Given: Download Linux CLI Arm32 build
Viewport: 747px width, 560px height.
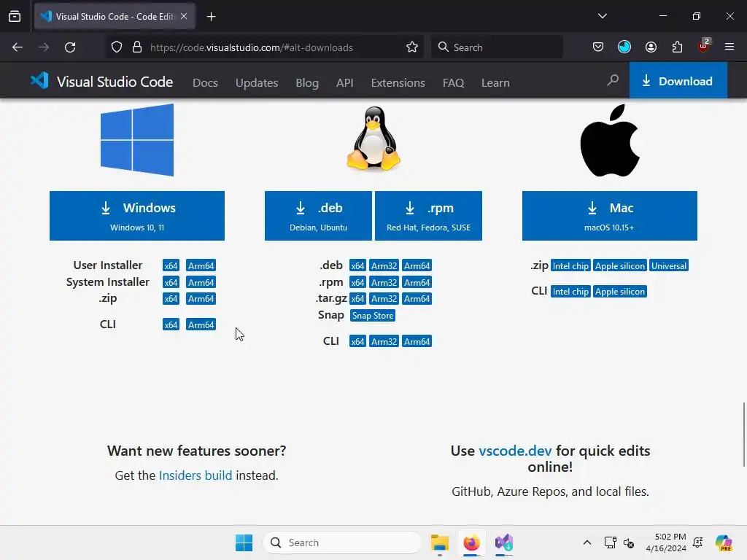Looking at the screenshot, I should coord(384,341).
